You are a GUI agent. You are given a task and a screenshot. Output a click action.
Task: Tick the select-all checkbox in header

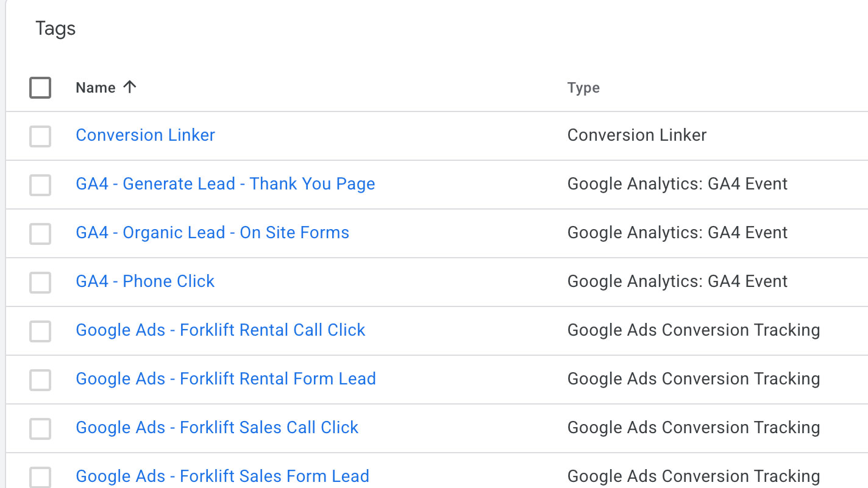tap(40, 88)
